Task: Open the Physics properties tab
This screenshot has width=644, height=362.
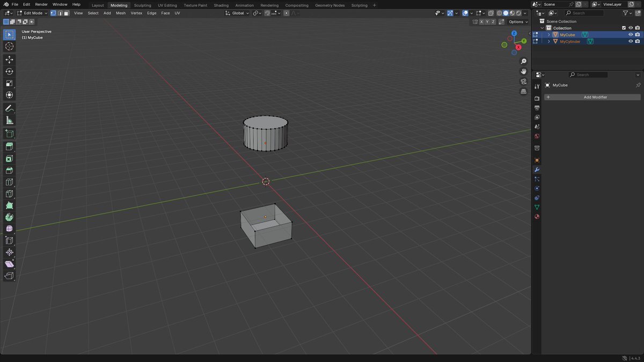Action: pyautogui.click(x=537, y=188)
